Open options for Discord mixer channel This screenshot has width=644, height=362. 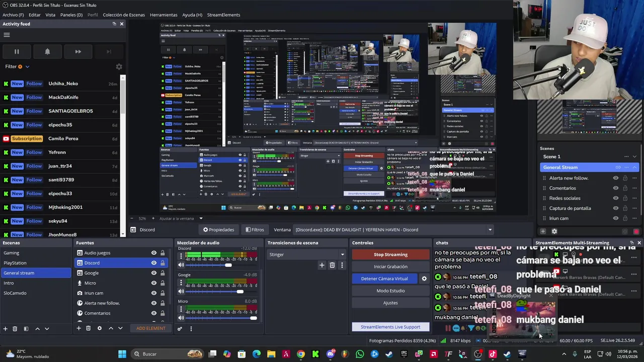click(x=181, y=256)
